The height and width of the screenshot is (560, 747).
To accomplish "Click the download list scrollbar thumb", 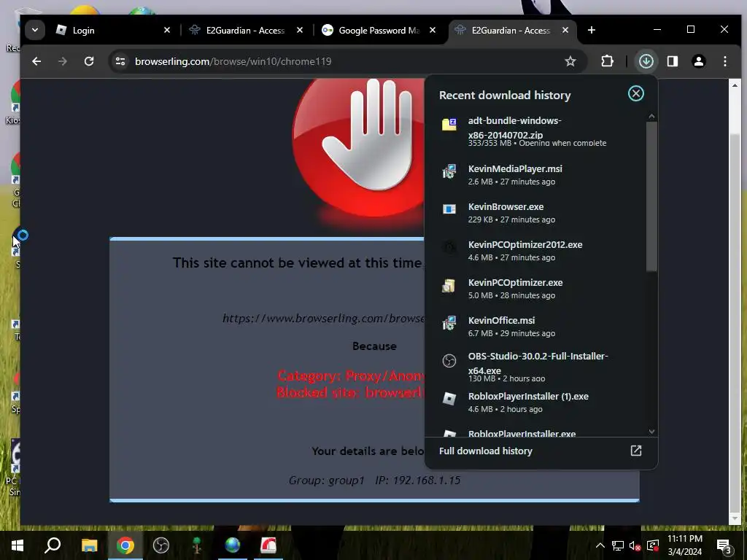I will coord(651,196).
